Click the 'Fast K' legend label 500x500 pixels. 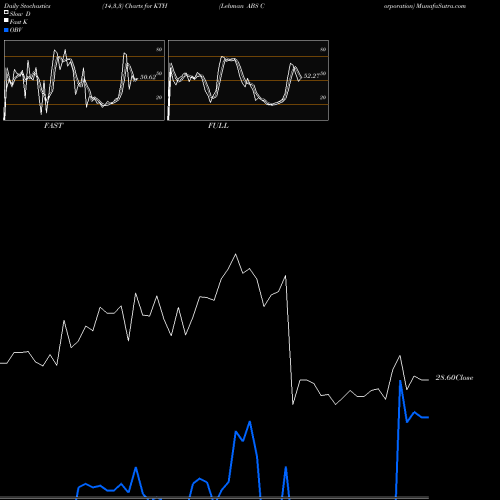19,22
